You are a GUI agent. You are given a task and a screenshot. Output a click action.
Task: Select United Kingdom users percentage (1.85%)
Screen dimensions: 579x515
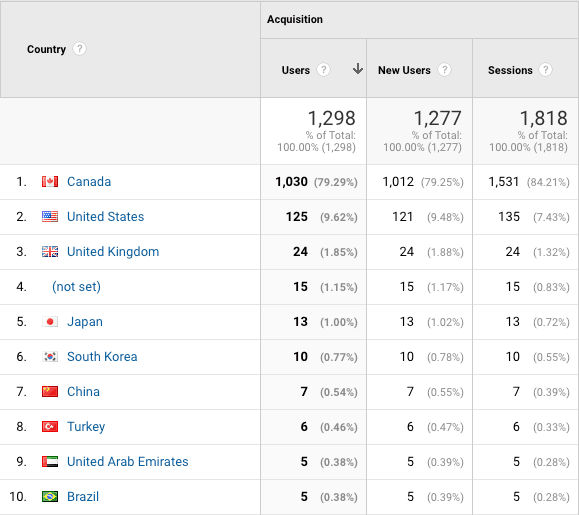(339, 252)
